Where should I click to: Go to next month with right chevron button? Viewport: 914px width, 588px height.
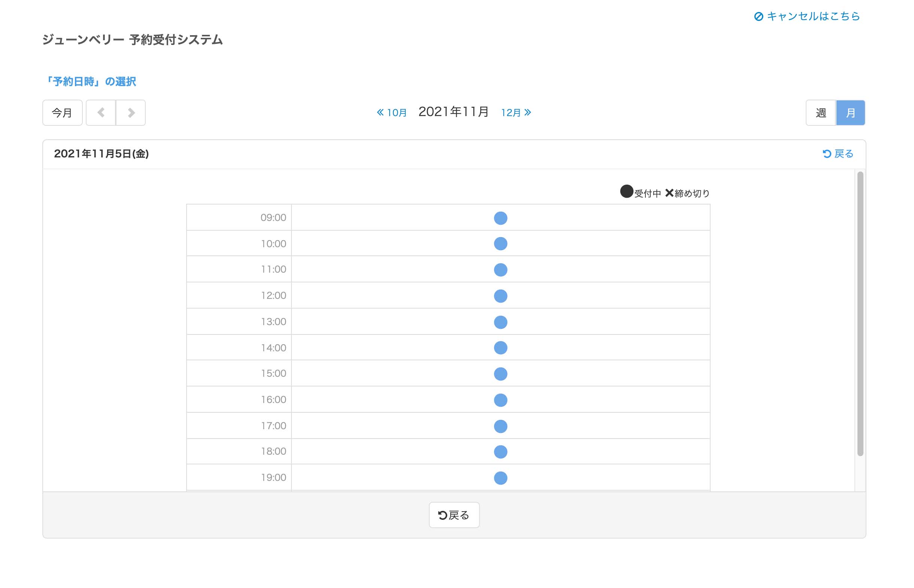coord(131,113)
